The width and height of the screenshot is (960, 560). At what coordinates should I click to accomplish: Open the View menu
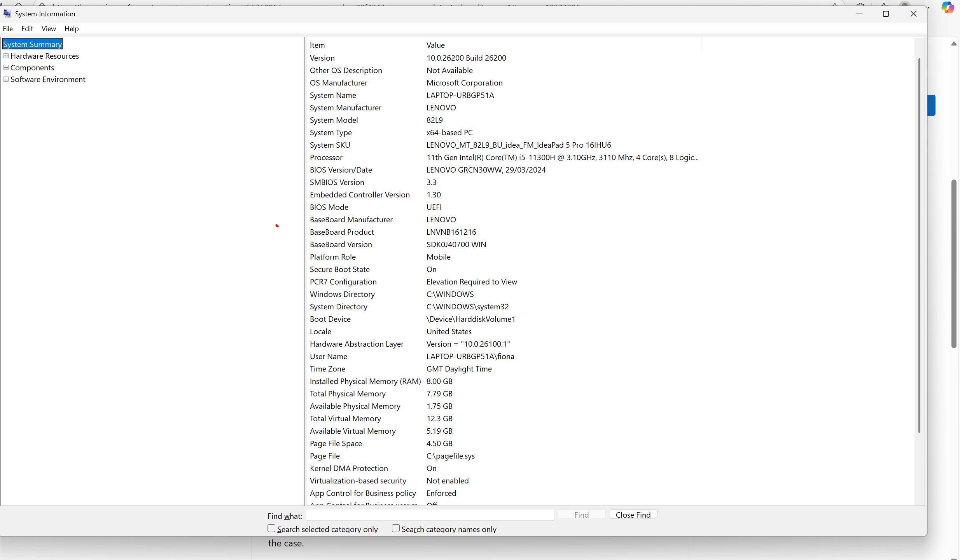point(49,28)
